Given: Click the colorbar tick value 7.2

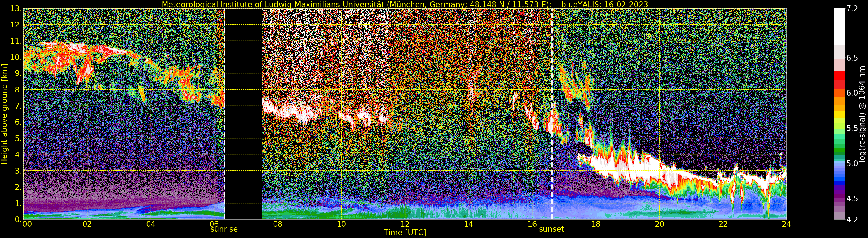Looking at the screenshot, I should tap(852, 9).
